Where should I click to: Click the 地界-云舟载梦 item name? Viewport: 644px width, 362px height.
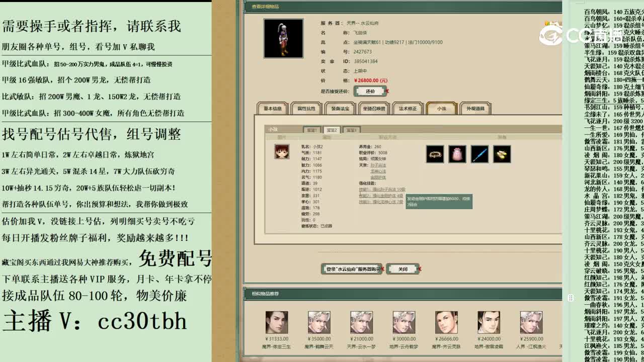(x=404, y=347)
